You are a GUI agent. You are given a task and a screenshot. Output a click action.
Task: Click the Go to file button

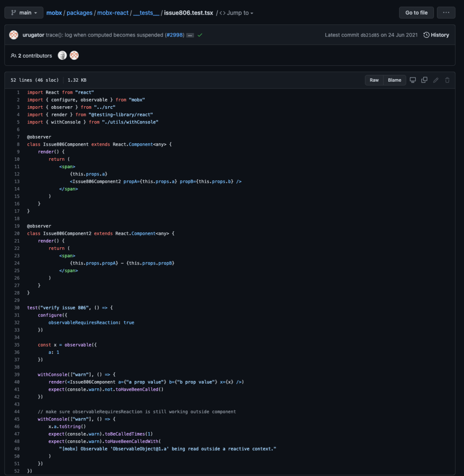click(x=416, y=13)
